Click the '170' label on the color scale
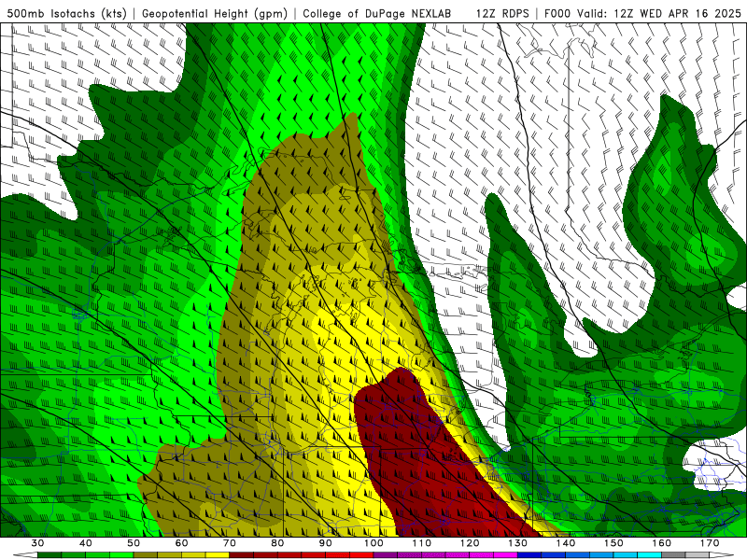This screenshot has height=560, width=747. pos(710,543)
